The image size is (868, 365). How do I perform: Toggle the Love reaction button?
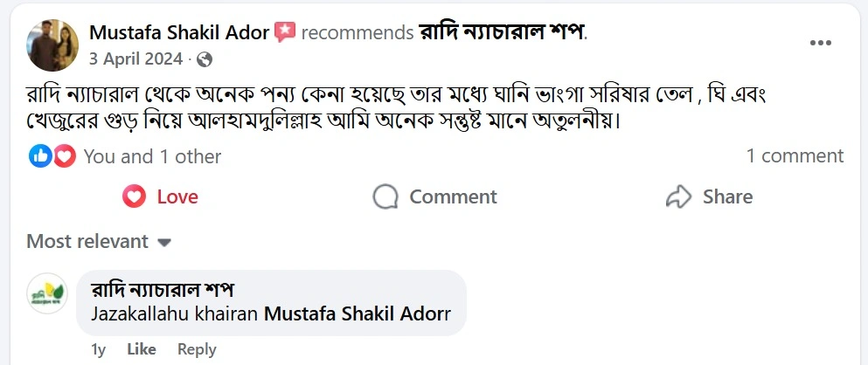161,197
